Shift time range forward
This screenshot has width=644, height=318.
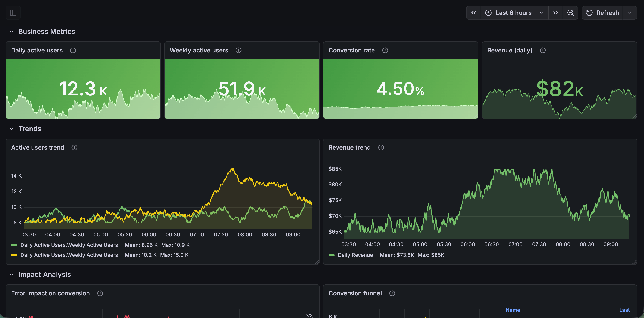coord(555,13)
